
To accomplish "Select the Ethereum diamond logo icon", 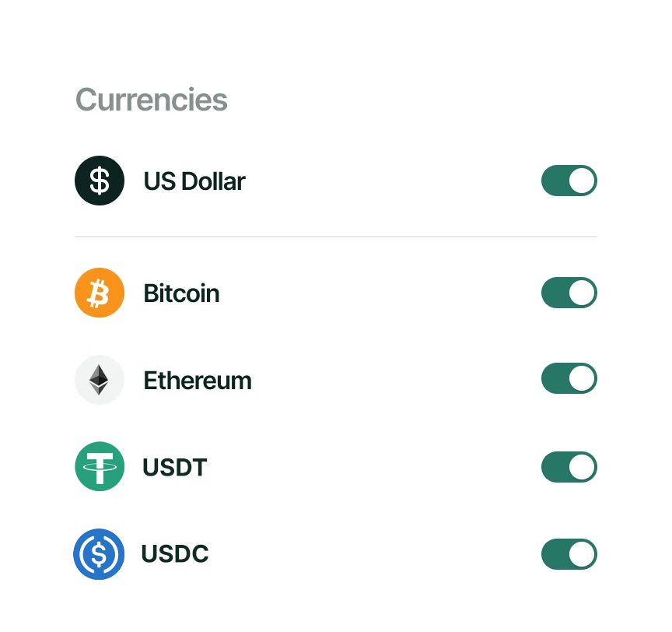I will tap(100, 380).
